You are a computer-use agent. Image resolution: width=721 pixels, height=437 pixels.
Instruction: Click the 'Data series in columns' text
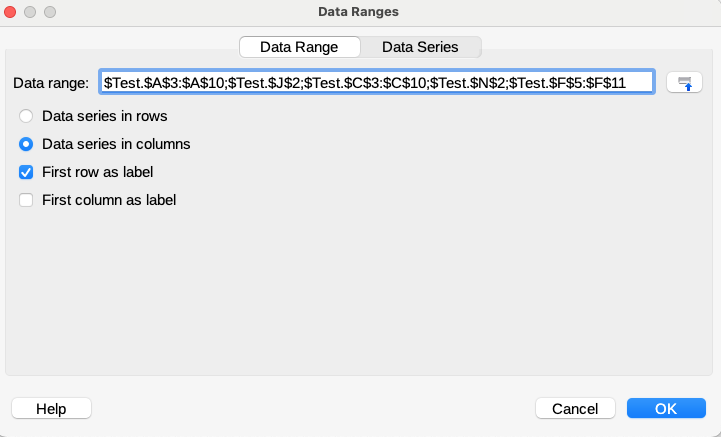pyautogui.click(x=116, y=144)
